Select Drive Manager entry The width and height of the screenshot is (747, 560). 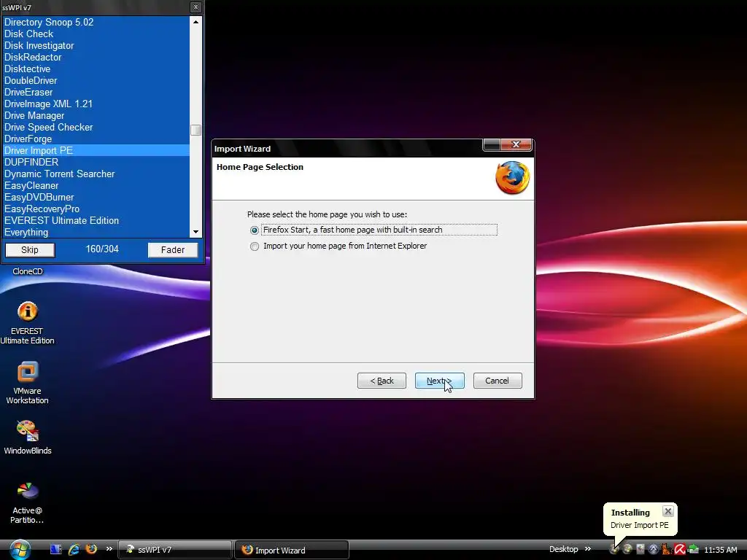(96, 115)
